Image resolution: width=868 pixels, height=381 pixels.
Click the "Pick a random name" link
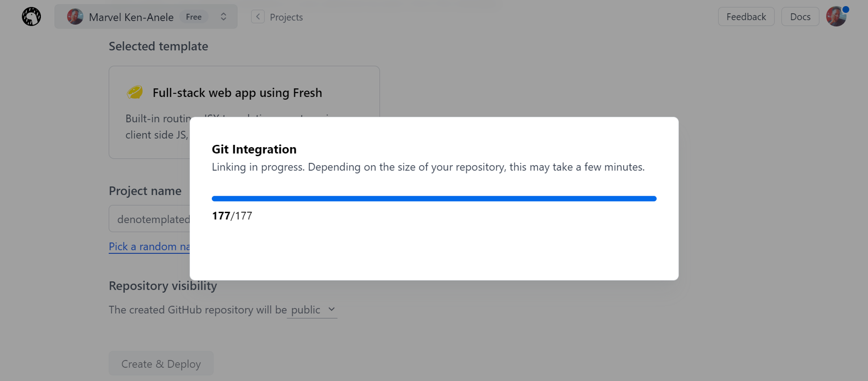[149, 246]
